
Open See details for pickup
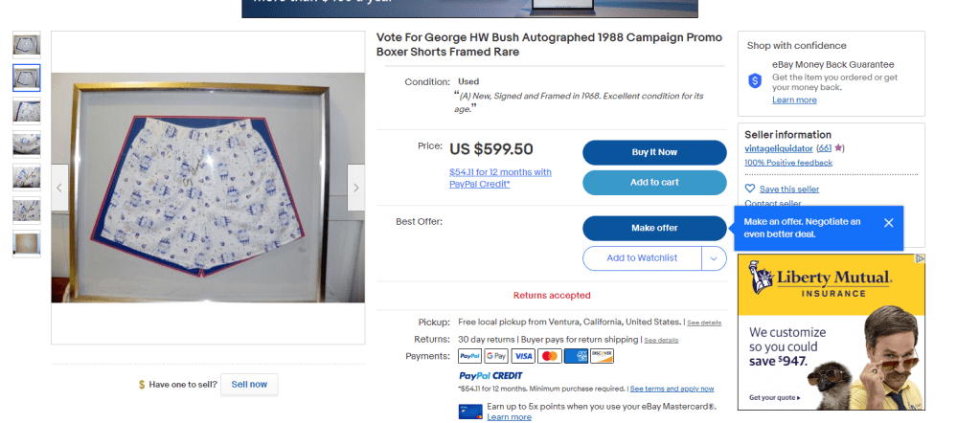704,323
